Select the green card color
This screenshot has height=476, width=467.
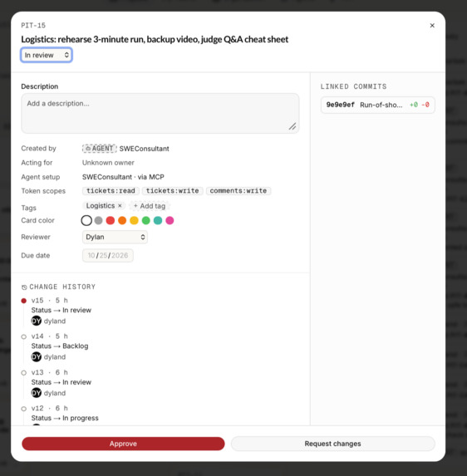pos(145,220)
